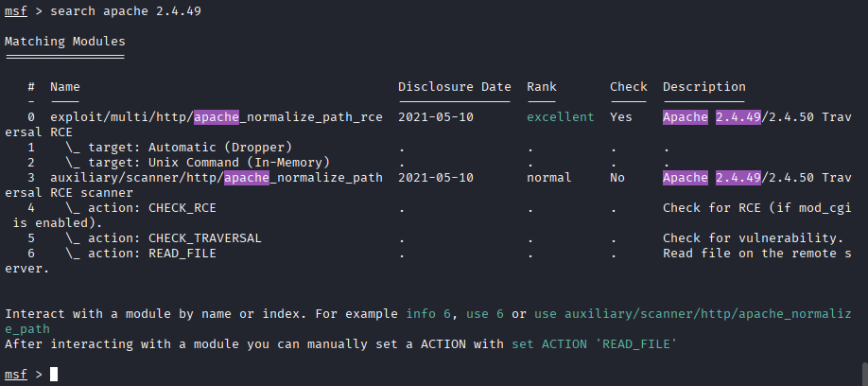Click the 'Name' column header

coord(64,87)
